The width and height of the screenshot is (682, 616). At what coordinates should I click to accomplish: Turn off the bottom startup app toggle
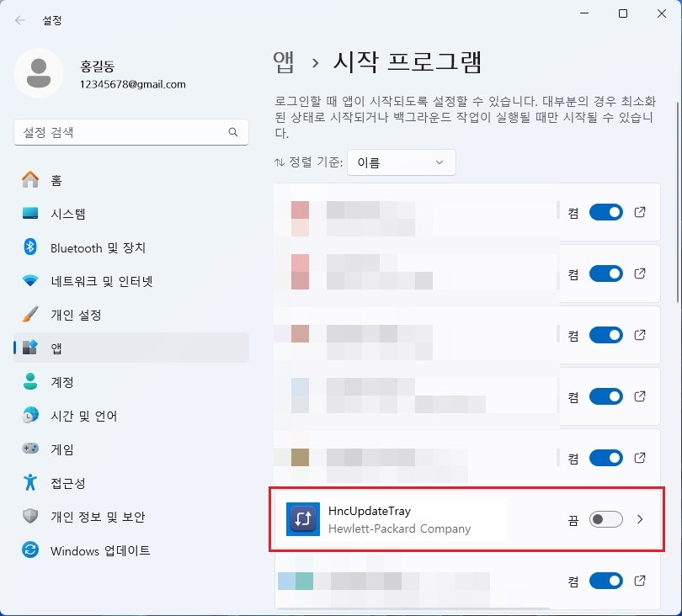[x=607, y=581]
